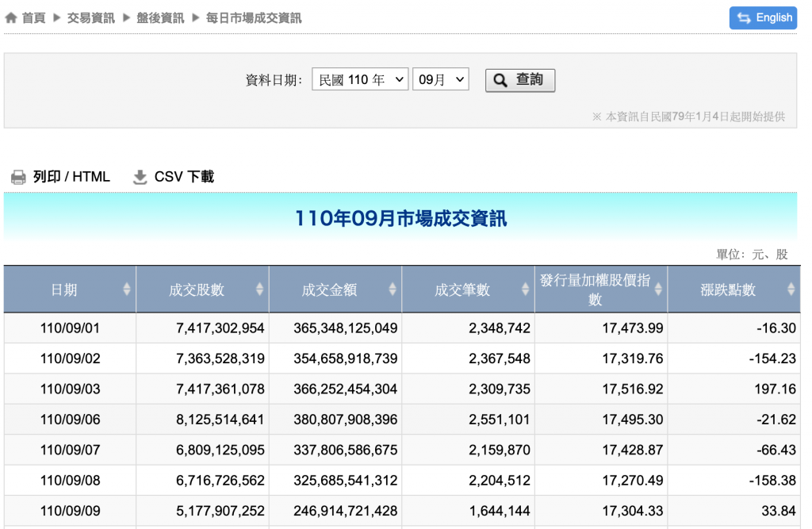
Task: Sort by 成交股數 column arrows
Action: [x=259, y=289]
